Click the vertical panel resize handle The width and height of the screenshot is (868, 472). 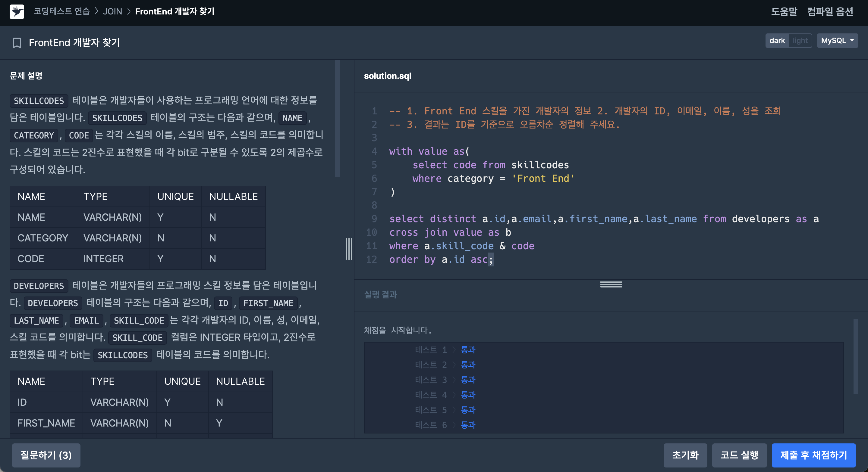[x=349, y=249]
